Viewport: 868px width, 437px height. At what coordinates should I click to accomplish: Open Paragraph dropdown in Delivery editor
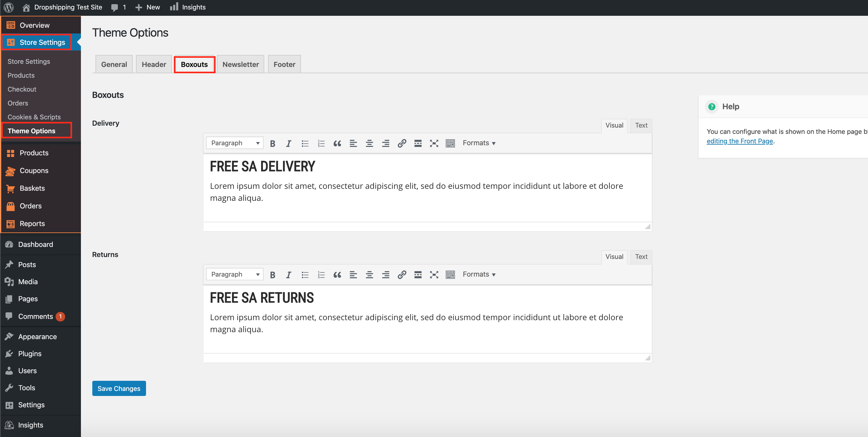[x=235, y=143]
